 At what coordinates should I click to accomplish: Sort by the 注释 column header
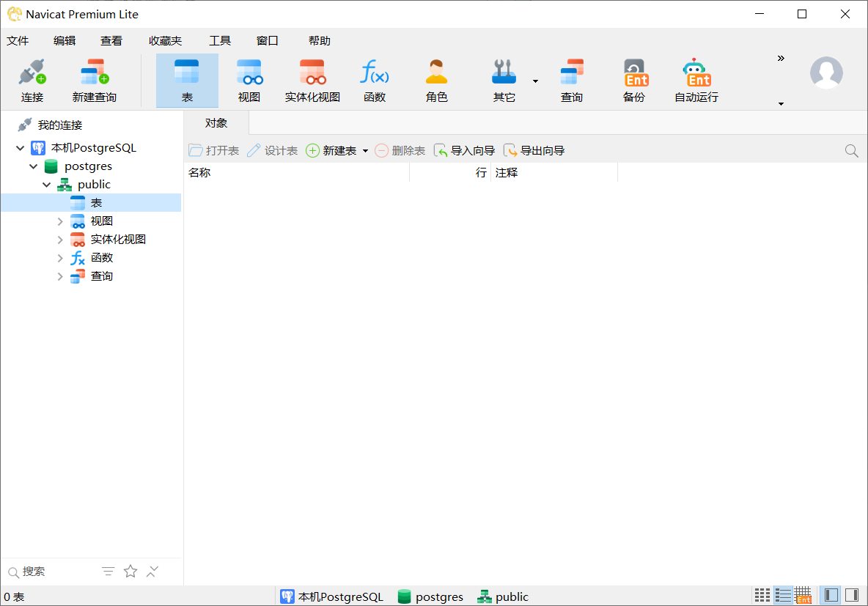pos(553,173)
